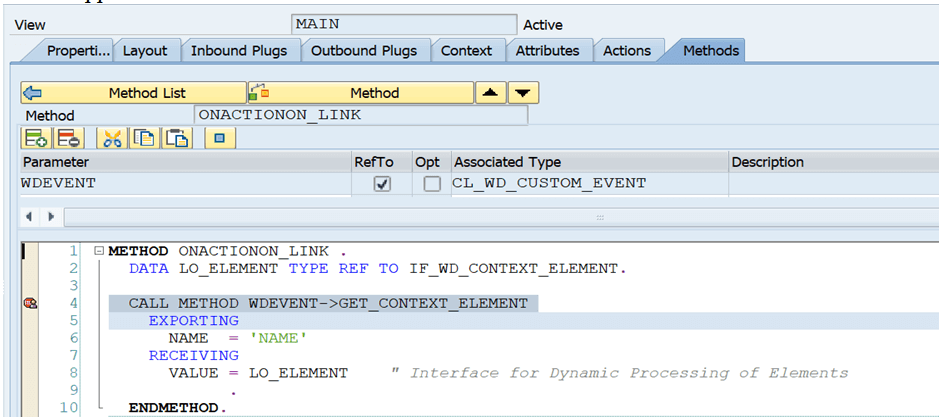Click the breakpoint icon at line 4
Image resolution: width=943 pixels, height=417 pixels.
click(x=29, y=304)
